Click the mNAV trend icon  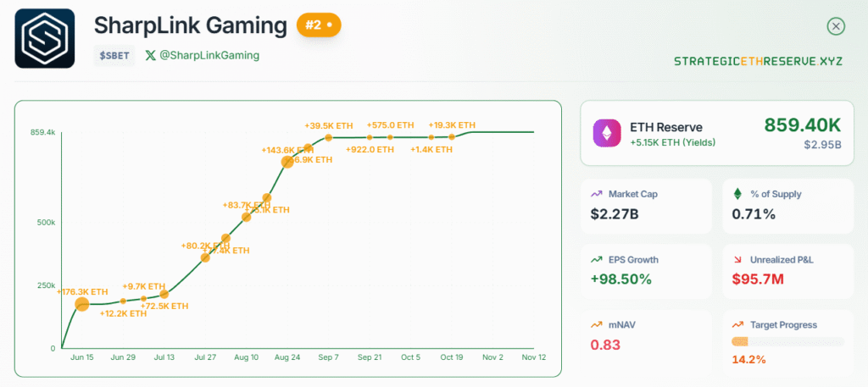click(x=599, y=324)
